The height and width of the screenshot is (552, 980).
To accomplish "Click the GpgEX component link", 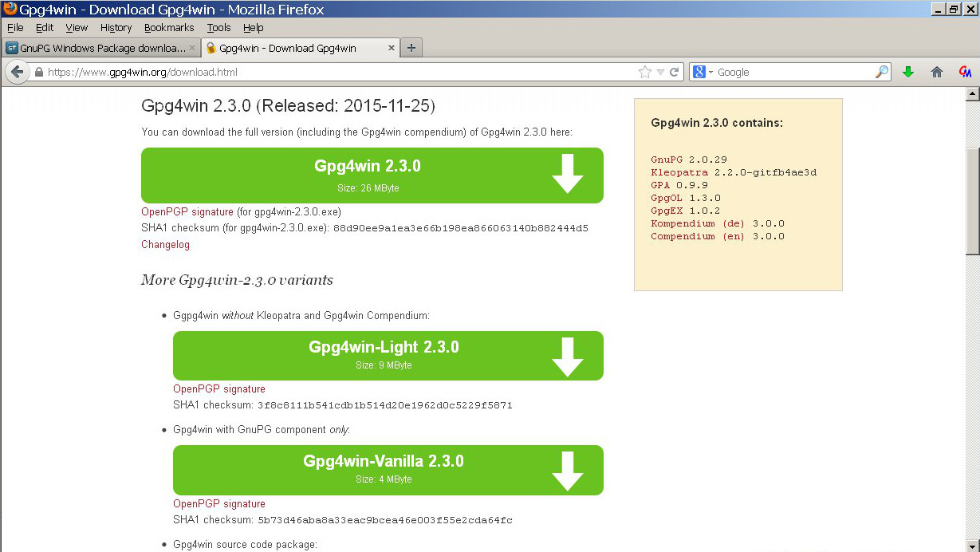I will (667, 211).
